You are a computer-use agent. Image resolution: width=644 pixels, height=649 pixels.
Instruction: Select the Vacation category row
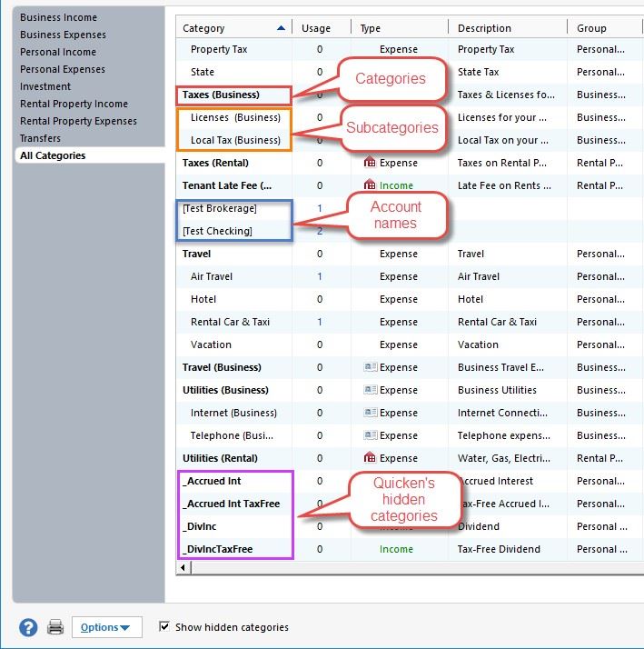click(211, 344)
